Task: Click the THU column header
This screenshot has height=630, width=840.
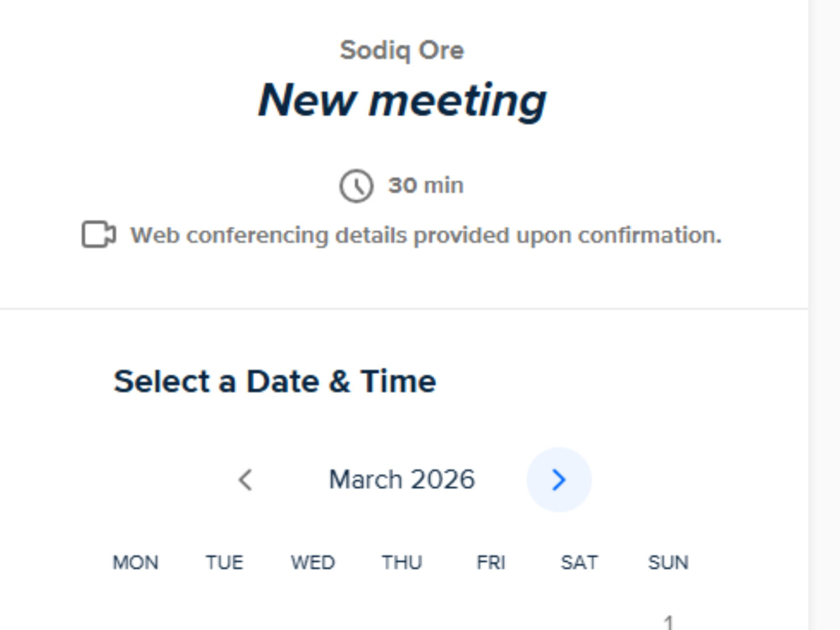Action: [402, 563]
